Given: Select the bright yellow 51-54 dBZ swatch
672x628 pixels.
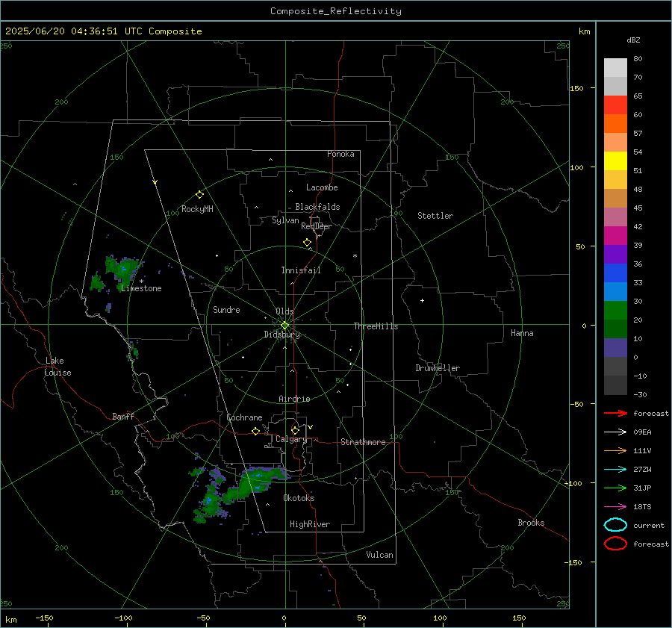Looking at the screenshot, I should 615,161.
